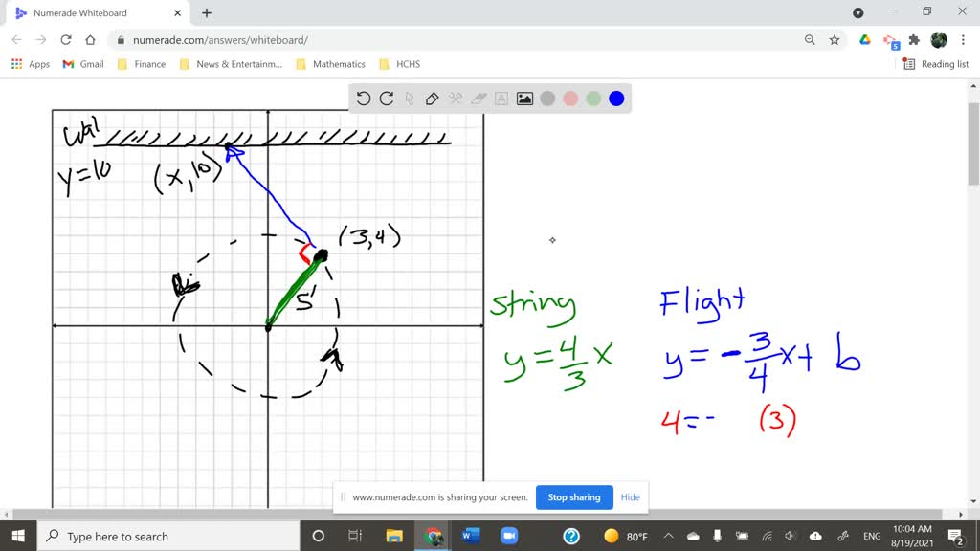Open the Finance bookmarks folder

click(142, 64)
